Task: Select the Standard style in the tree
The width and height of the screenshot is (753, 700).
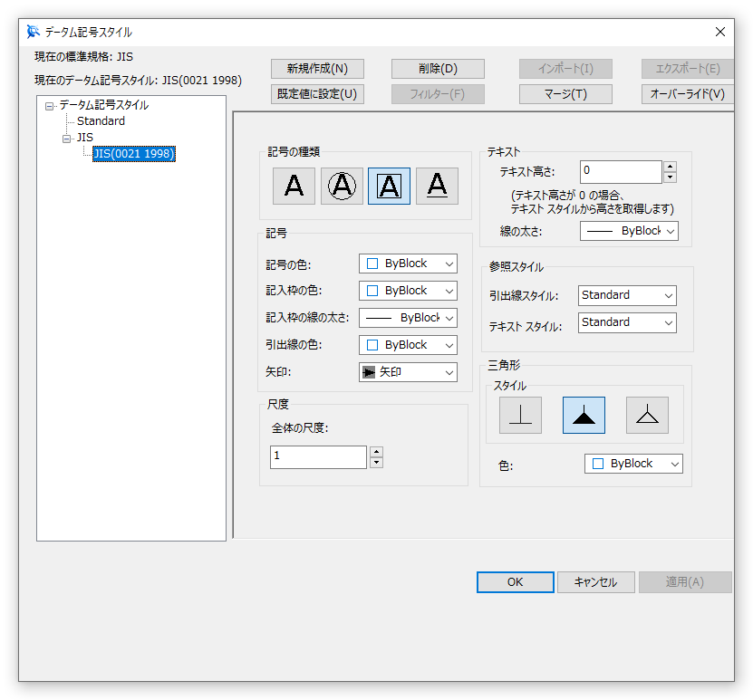Action: pos(100,120)
